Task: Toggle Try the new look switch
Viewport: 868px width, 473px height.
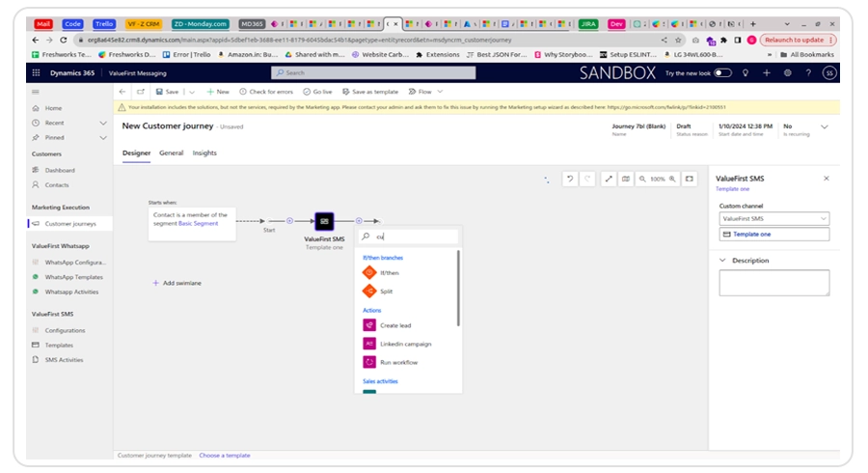Action: [x=722, y=72]
